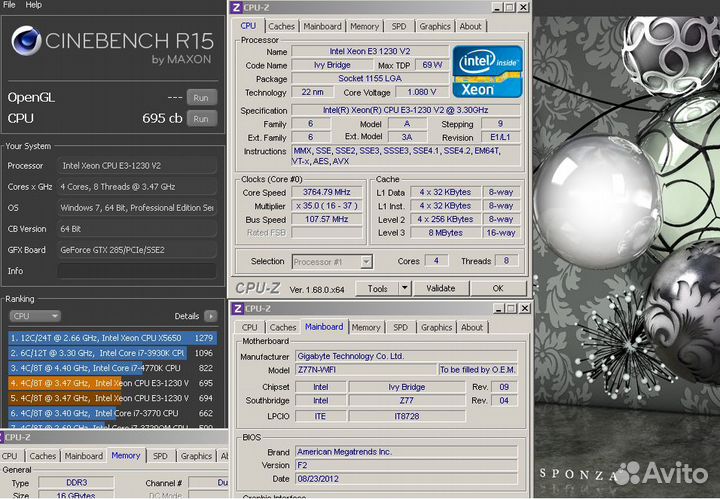Click the Specification field Xeon E3-1230 V2
This screenshot has width=720, height=499.
pyautogui.click(x=406, y=110)
